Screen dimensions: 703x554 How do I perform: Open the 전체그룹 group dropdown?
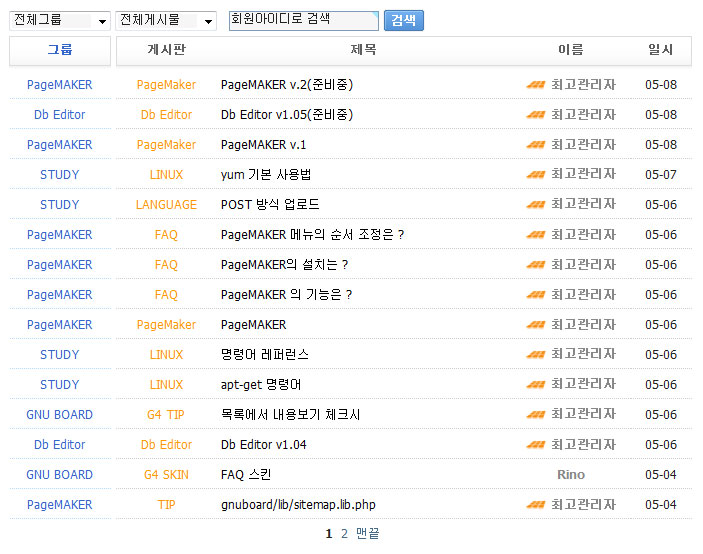coord(60,20)
